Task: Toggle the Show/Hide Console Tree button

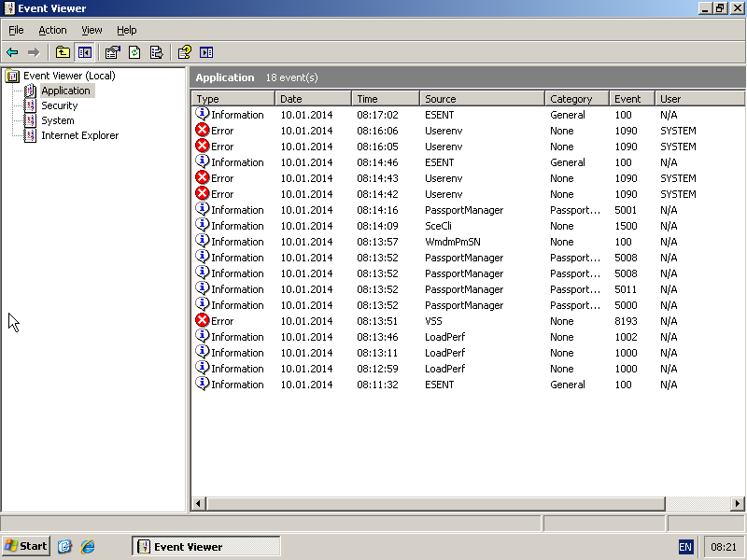Action: 85,52
